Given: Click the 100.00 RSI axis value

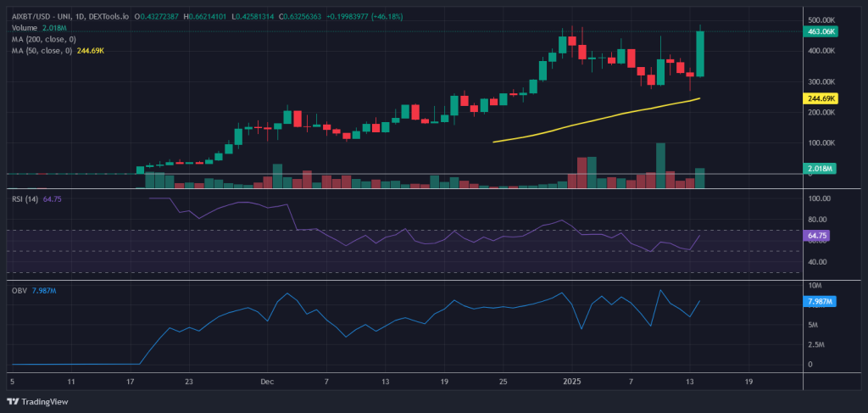Looking at the screenshot, I should click(820, 198).
